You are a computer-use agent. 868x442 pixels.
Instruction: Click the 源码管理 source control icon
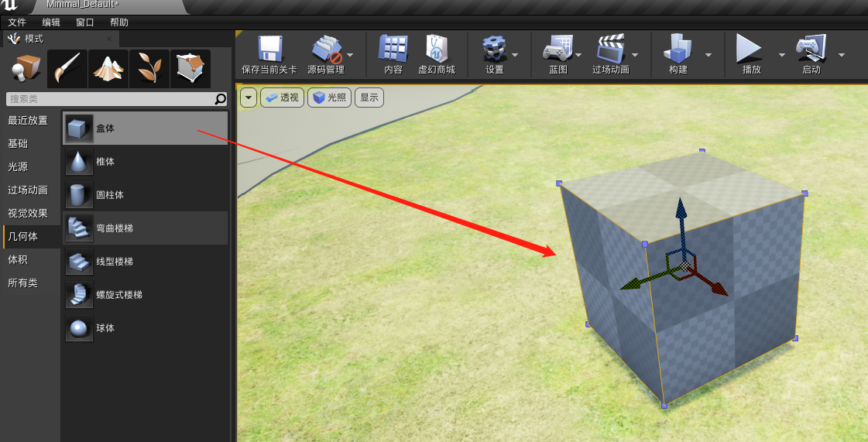pyautogui.click(x=325, y=49)
